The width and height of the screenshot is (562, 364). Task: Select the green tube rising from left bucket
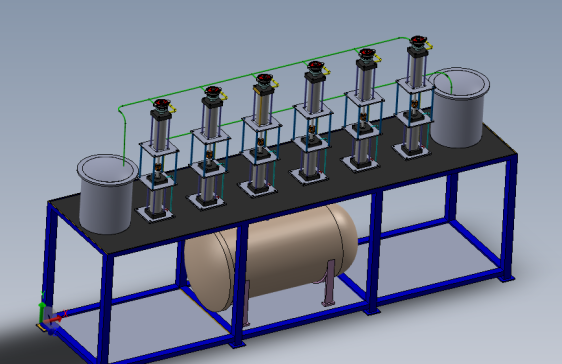124,136
